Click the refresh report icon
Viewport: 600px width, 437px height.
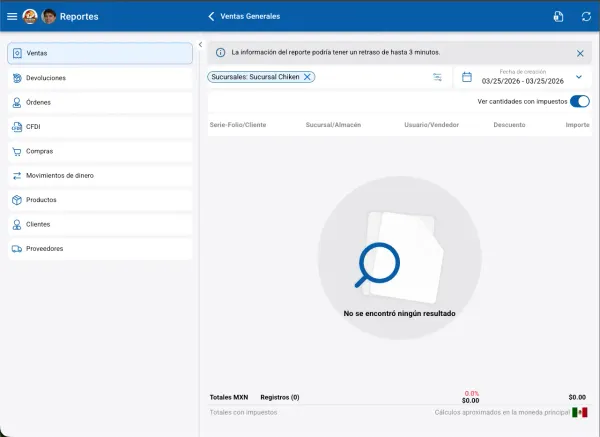pyautogui.click(x=586, y=16)
